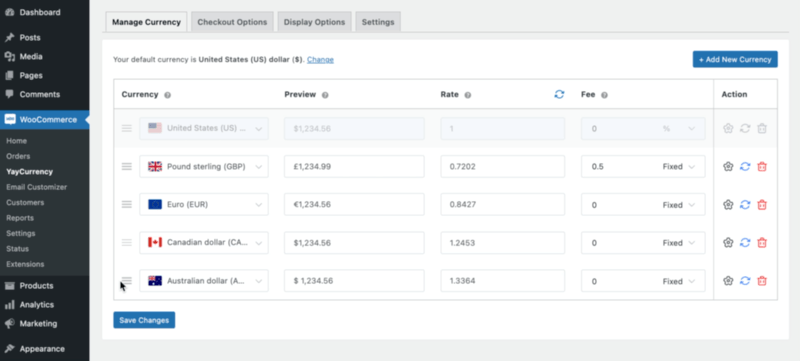Image resolution: width=800 pixels, height=361 pixels.
Task: Grab the drag handle of Euro row
Action: (x=127, y=204)
